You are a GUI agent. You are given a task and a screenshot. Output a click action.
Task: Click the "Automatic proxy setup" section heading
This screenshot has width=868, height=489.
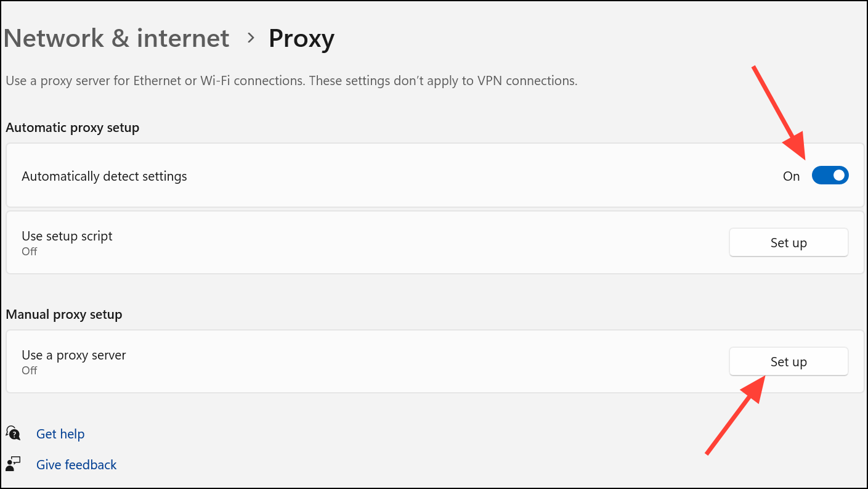point(73,128)
